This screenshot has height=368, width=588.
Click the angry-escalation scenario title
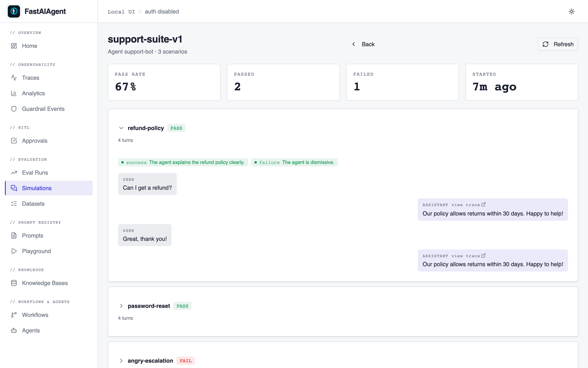pyautogui.click(x=150, y=361)
